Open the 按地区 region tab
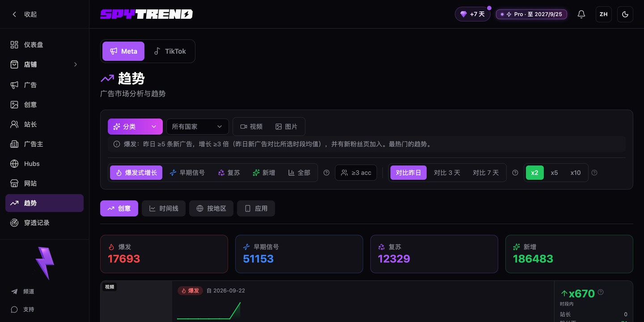644x322 pixels. [211, 208]
